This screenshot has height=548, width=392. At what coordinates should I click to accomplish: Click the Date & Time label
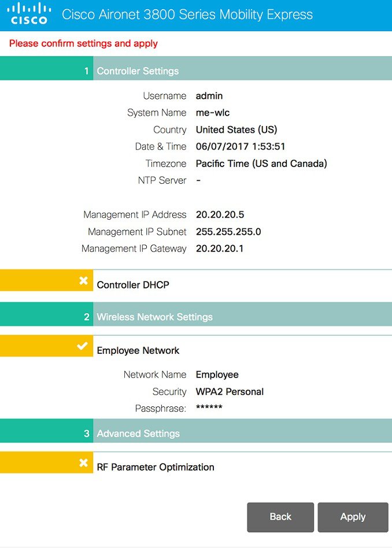[161, 146]
